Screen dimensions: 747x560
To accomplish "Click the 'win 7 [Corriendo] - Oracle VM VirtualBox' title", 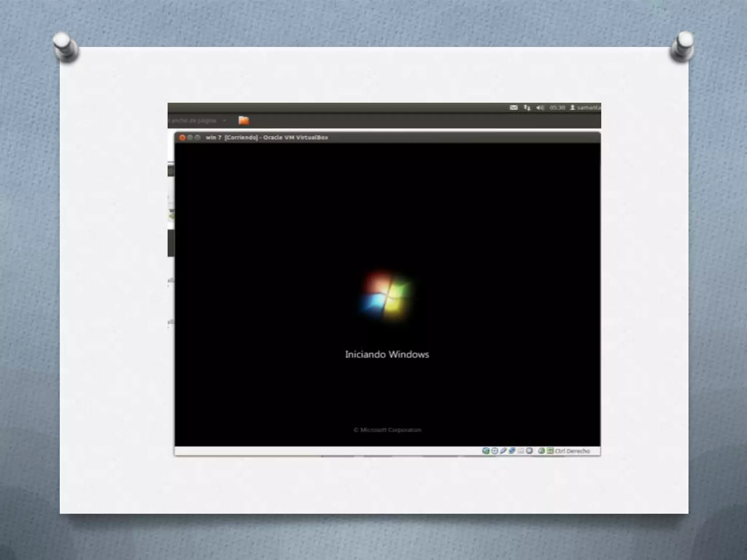I will point(267,137).
